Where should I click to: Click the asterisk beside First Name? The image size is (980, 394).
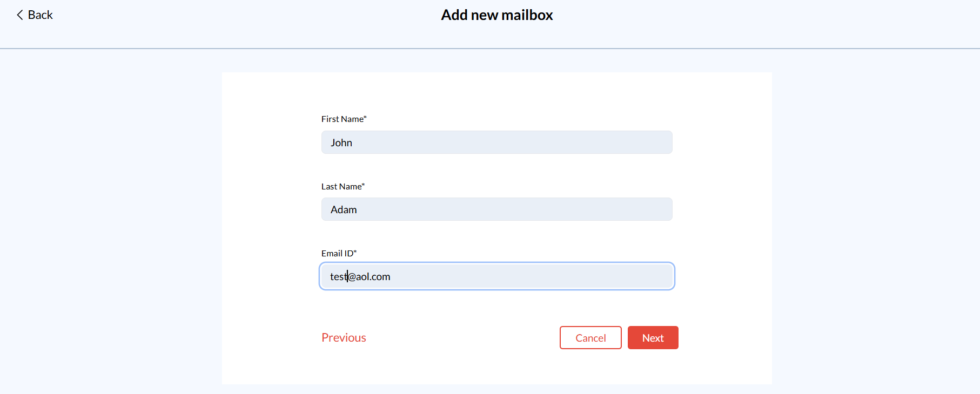[x=365, y=117]
